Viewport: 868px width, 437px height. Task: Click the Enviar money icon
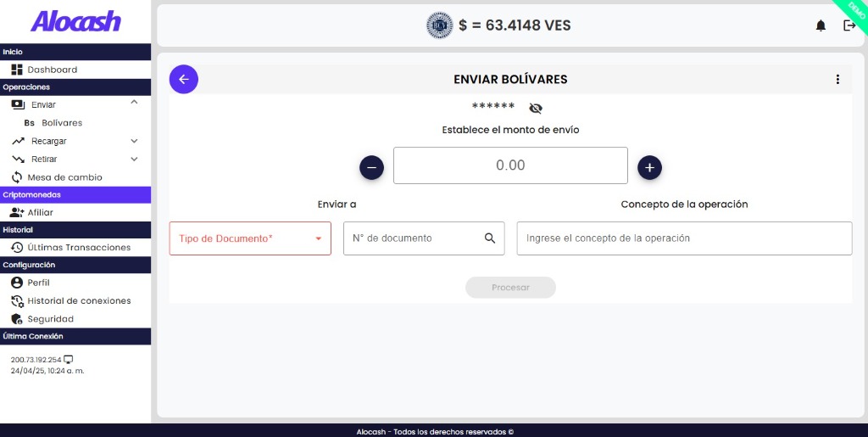tap(18, 104)
